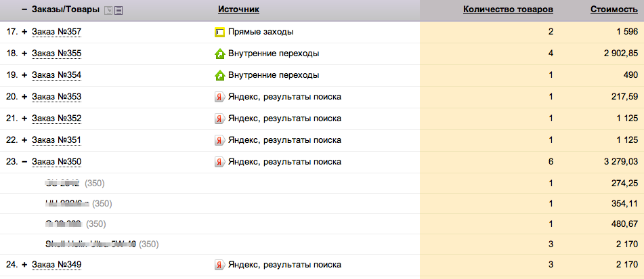This screenshot has height=279, width=644.
Task: Click Yandex icon in order №352 row
Action: (x=219, y=119)
